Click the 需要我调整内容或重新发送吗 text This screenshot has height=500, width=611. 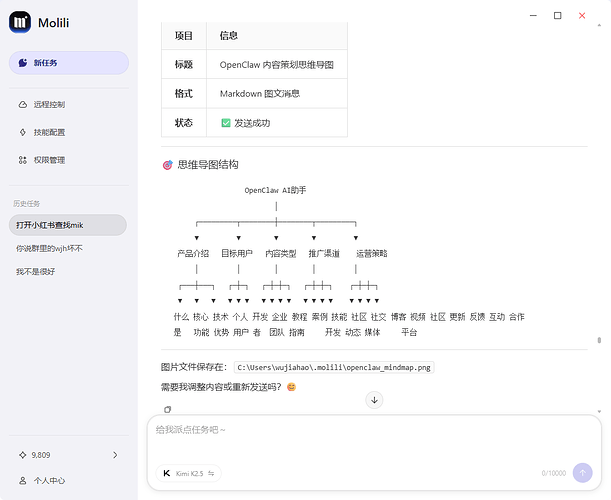coord(221,387)
